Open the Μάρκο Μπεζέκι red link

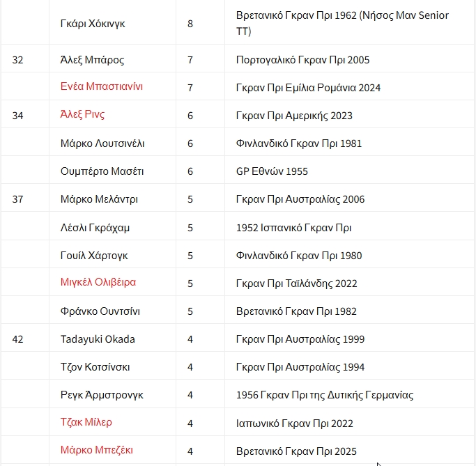(x=97, y=450)
